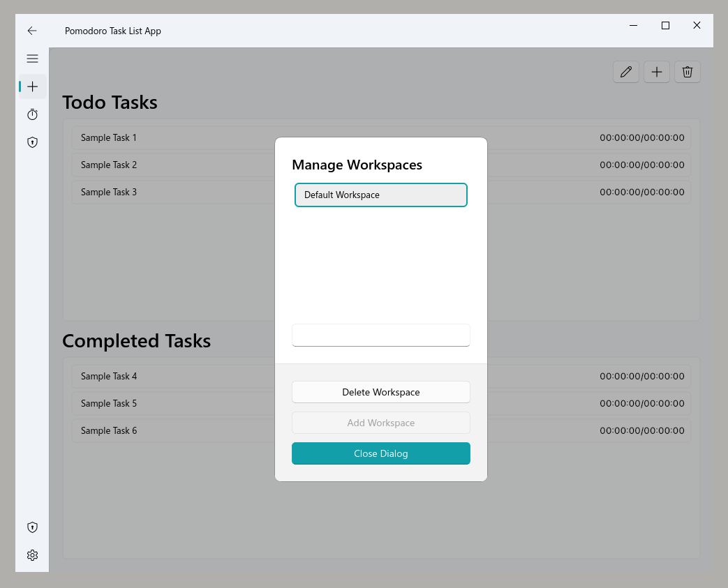728x588 pixels.
Task: Select Sample Task 4 row
Action: pyautogui.click(x=381, y=377)
